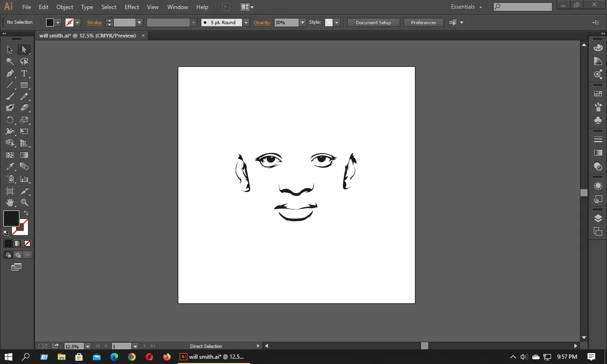Select the Rotate tool

point(10,120)
